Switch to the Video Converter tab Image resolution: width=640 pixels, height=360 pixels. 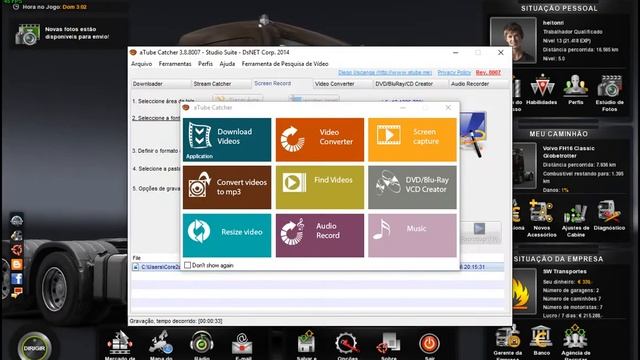(x=342, y=84)
